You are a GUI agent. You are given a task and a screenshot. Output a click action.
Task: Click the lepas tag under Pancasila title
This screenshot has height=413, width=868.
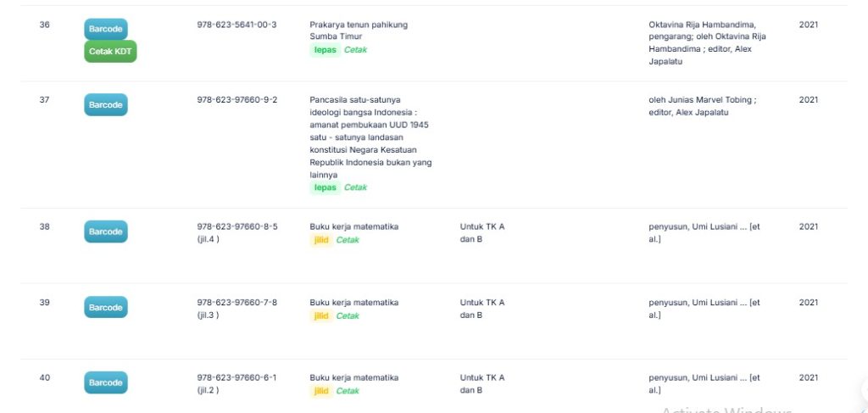(x=325, y=187)
